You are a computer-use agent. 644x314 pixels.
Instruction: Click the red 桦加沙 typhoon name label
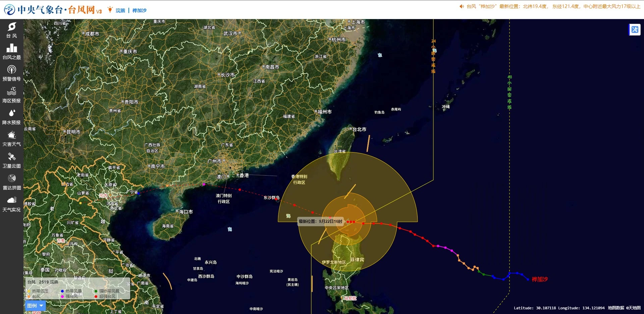pos(540,279)
